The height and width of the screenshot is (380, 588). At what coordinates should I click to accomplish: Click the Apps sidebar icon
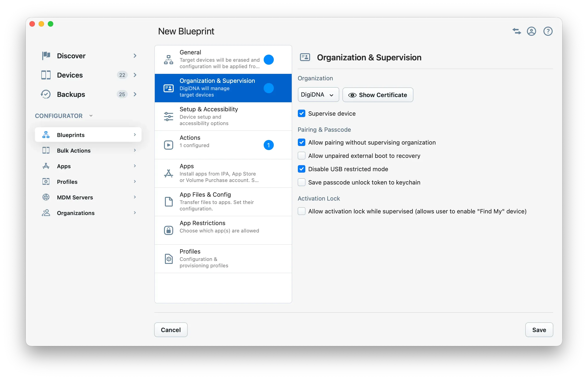pos(46,166)
